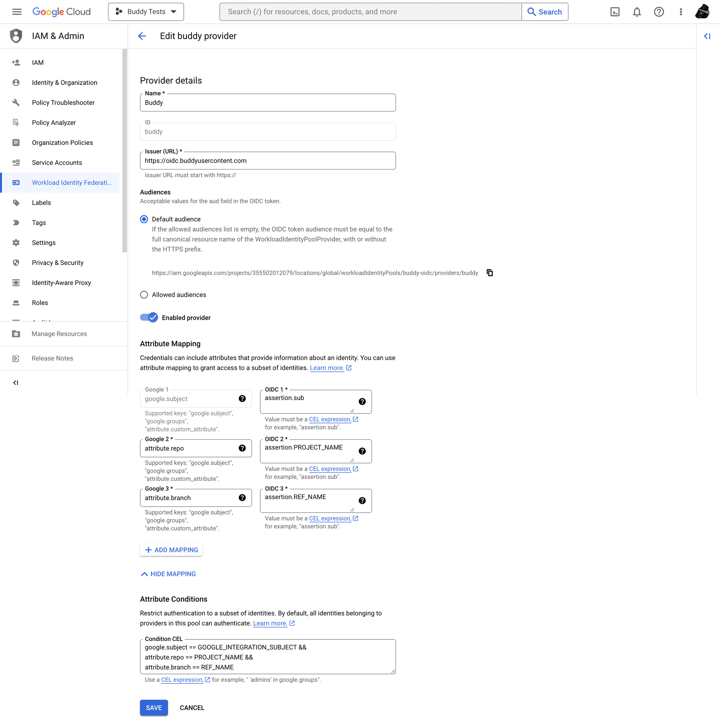Copy the default audience URL

[x=489, y=273]
